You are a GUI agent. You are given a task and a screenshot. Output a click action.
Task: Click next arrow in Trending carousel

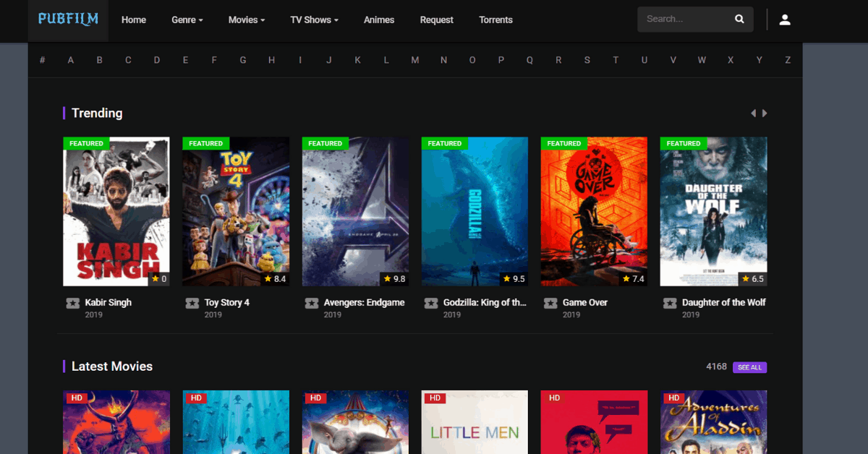pos(765,113)
